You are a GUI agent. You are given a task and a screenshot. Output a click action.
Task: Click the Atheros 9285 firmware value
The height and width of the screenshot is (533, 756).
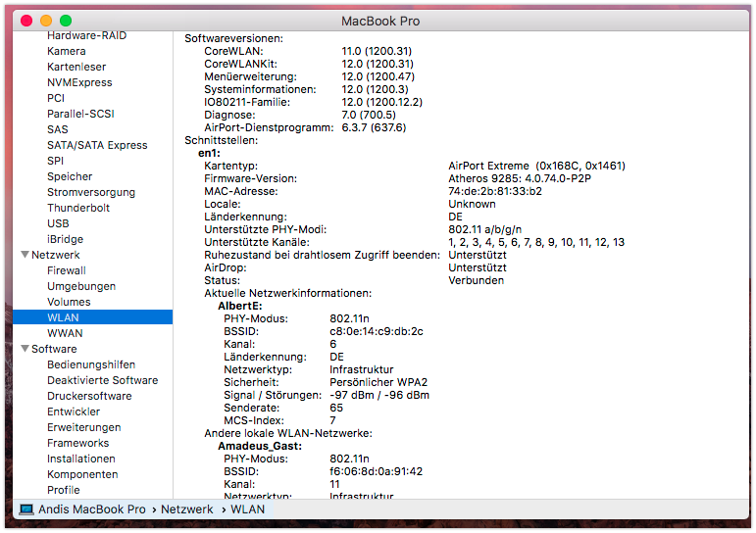[520, 178]
